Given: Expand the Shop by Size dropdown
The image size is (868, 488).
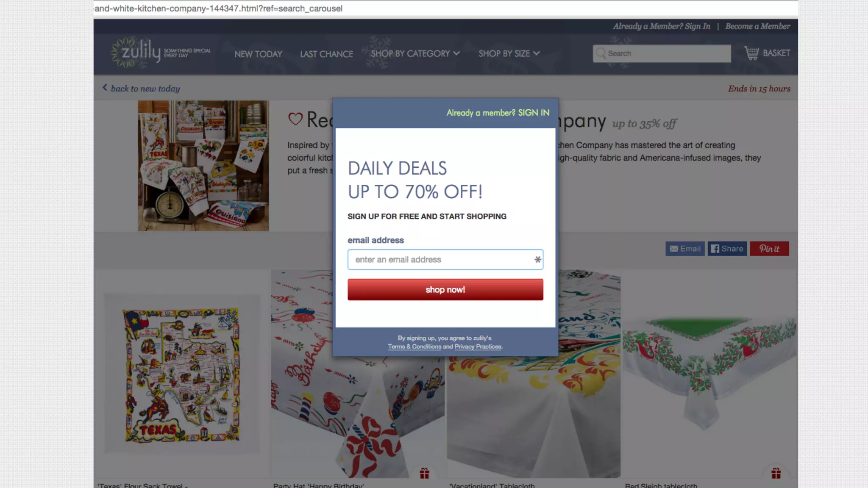Looking at the screenshot, I should (509, 53).
